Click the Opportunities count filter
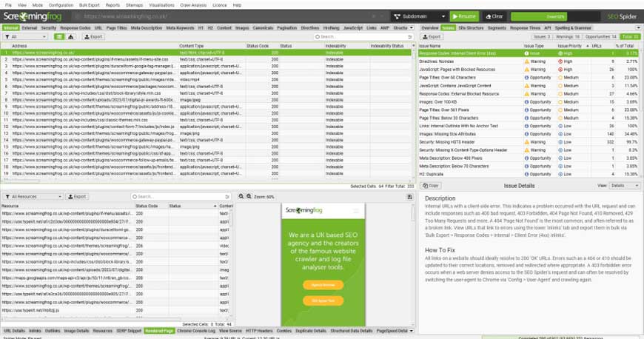 [x=600, y=36]
